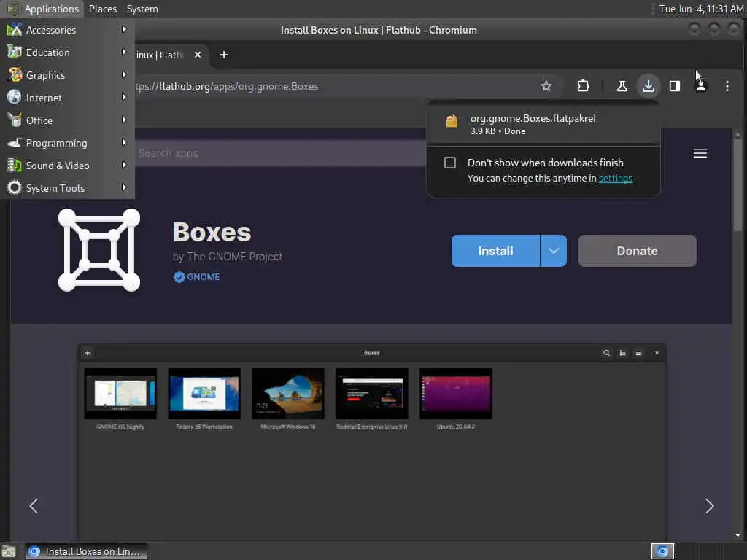This screenshot has width=747, height=560.
Task: Go to previous screenshot with left arrow
Action: click(34, 506)
